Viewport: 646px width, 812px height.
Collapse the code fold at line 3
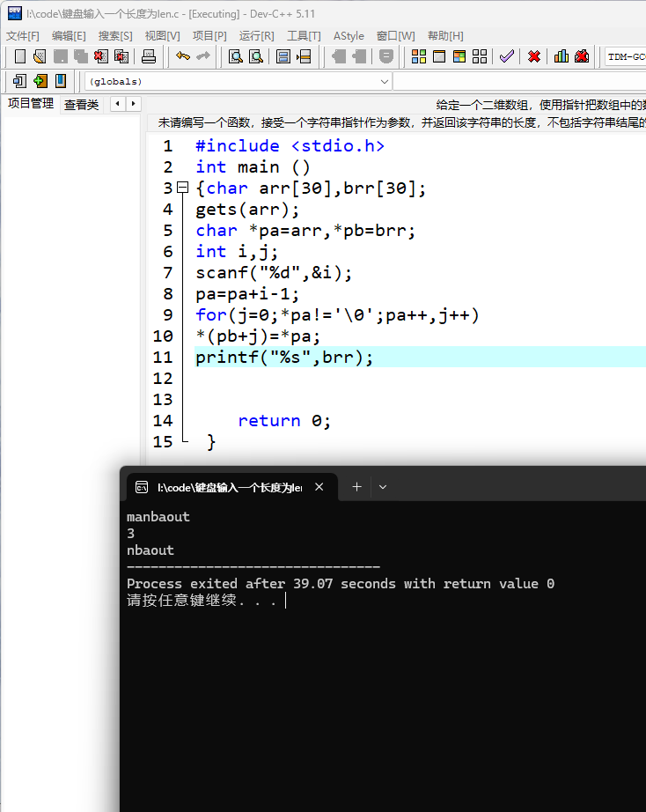[183, 188]
